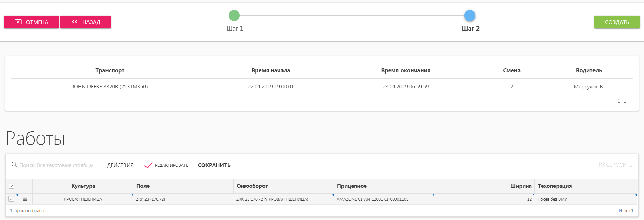
Task: Click the Смена column header
Action: point(511,70)
